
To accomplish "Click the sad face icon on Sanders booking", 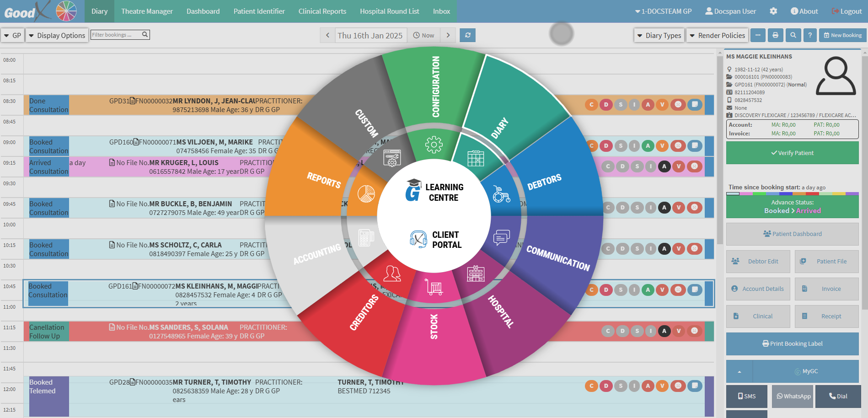I will pyautogui.click(x=694, y=331).
